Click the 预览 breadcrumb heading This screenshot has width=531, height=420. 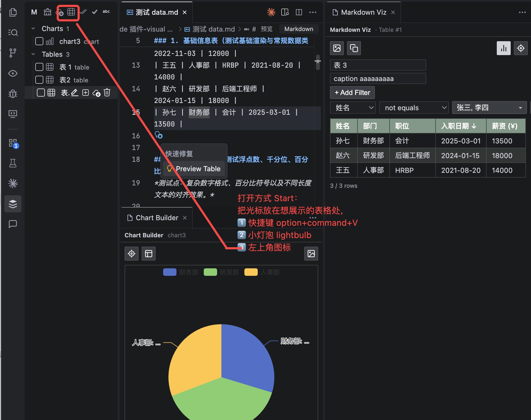click(x=267, y=29)
